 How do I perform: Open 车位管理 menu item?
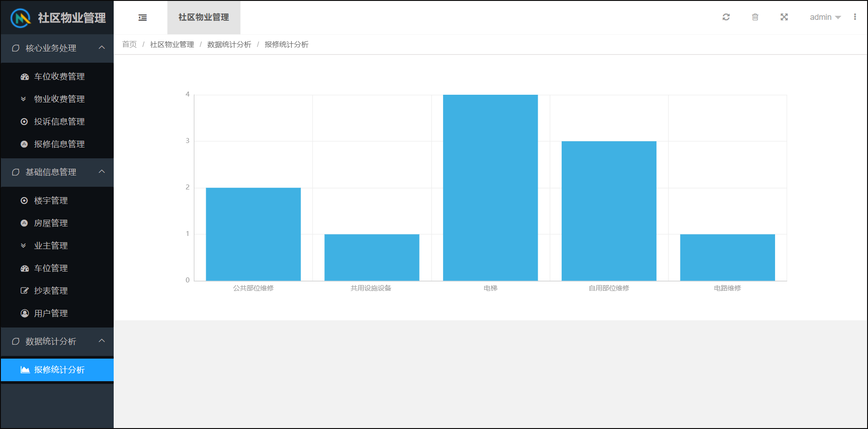[x=57, y=268]
